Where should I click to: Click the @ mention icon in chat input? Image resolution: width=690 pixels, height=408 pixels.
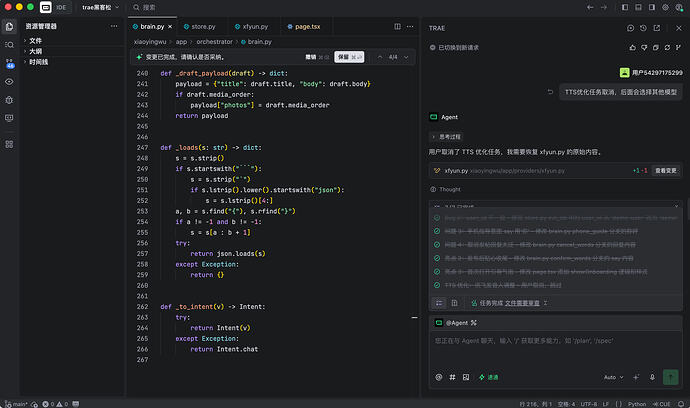(x=439, y=377)
